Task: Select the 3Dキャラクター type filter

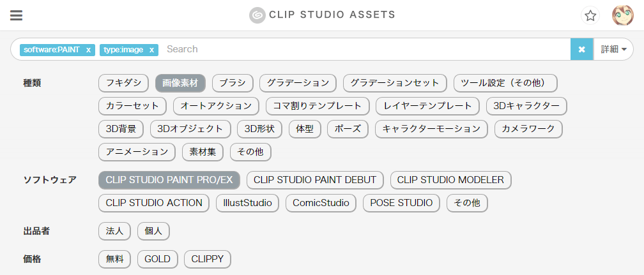Action: pos(526,106)
